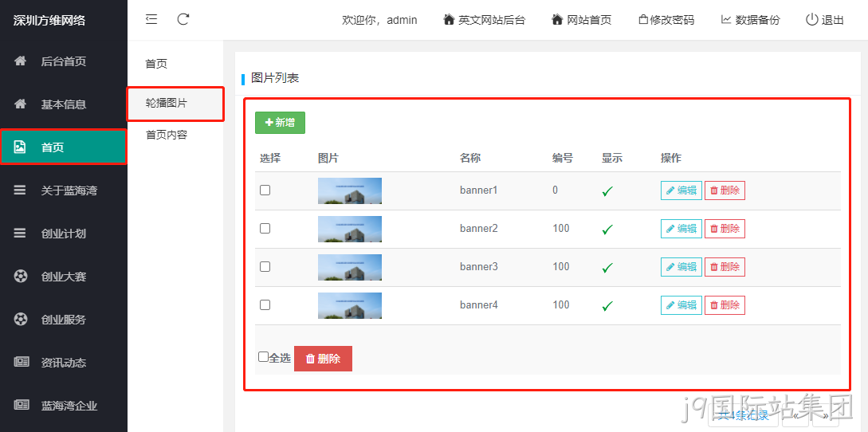The image size is (868, 432).
Task: Click 编辑 for banner3
Action: (681, 267)
